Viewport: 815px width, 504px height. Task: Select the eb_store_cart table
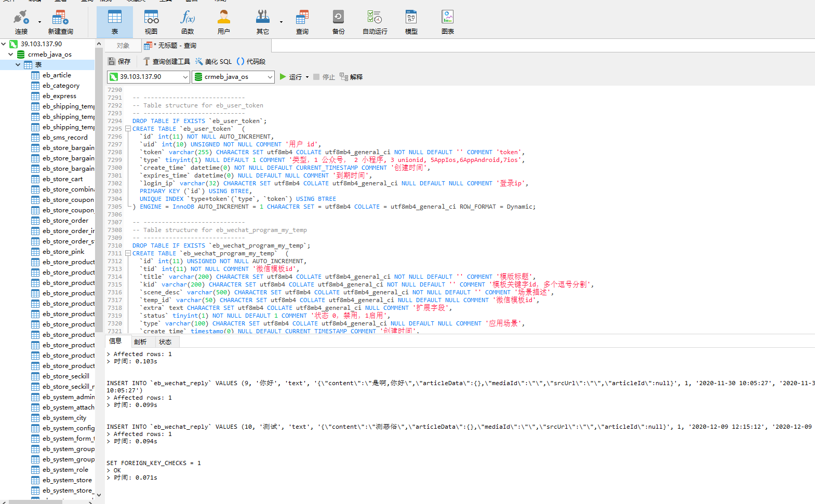point(62,179)
